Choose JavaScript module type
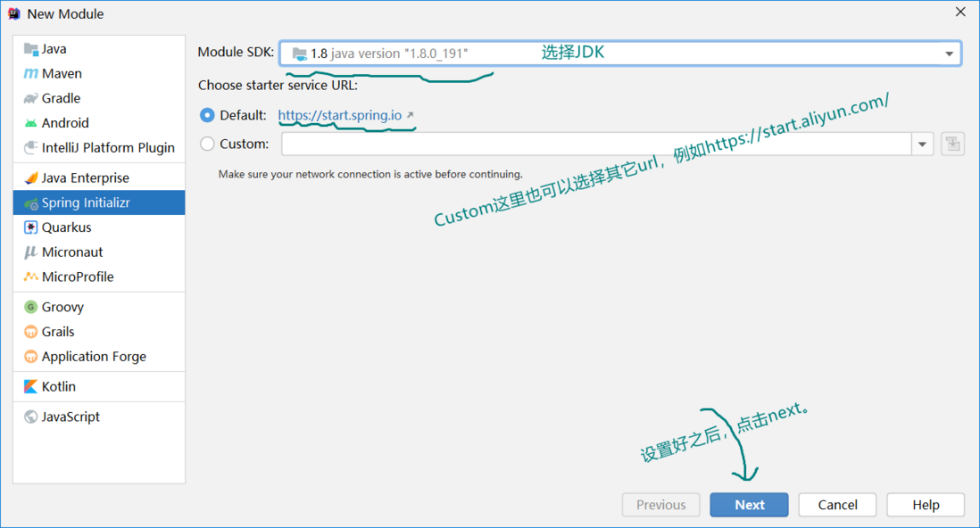 pyautogui.click(x=99, y=417)
